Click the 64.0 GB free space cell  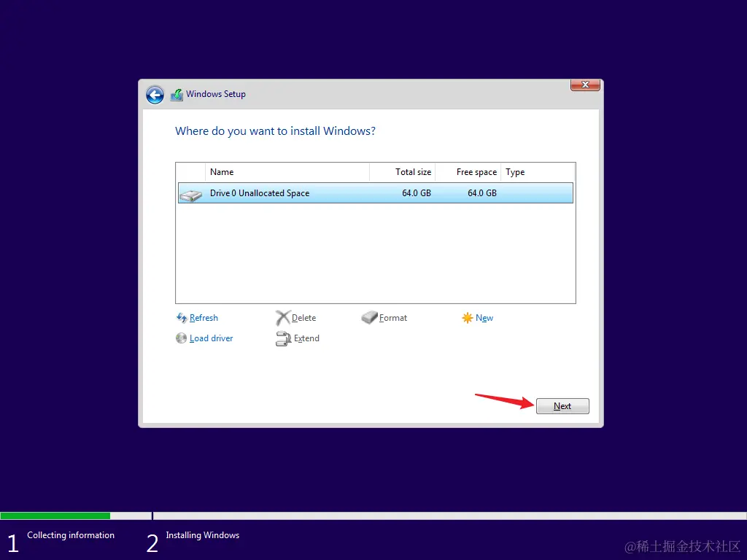click(482, 192)
